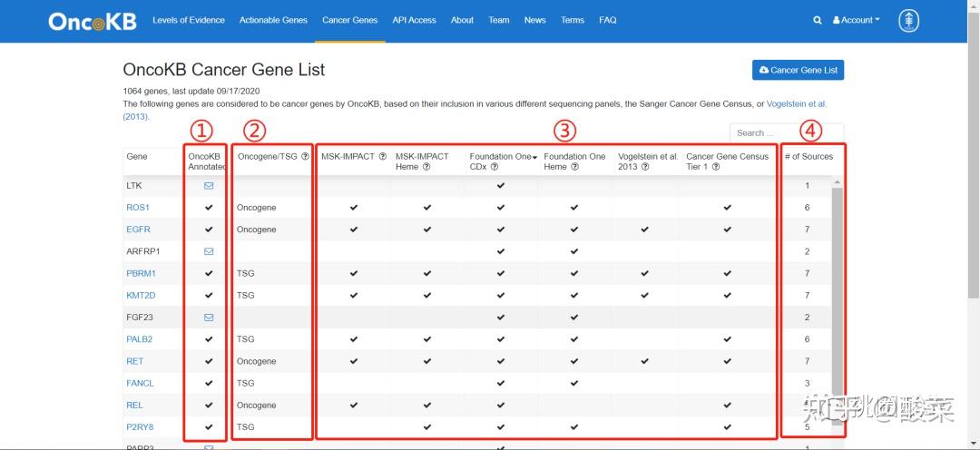Open the EGFR gene link
980x450 pixels.
[x=138, y=230]
